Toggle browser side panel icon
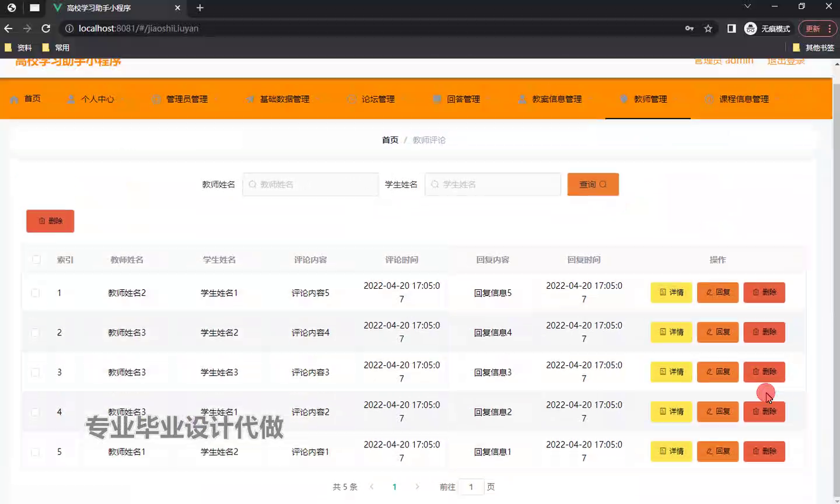 (x=731, y=28)
